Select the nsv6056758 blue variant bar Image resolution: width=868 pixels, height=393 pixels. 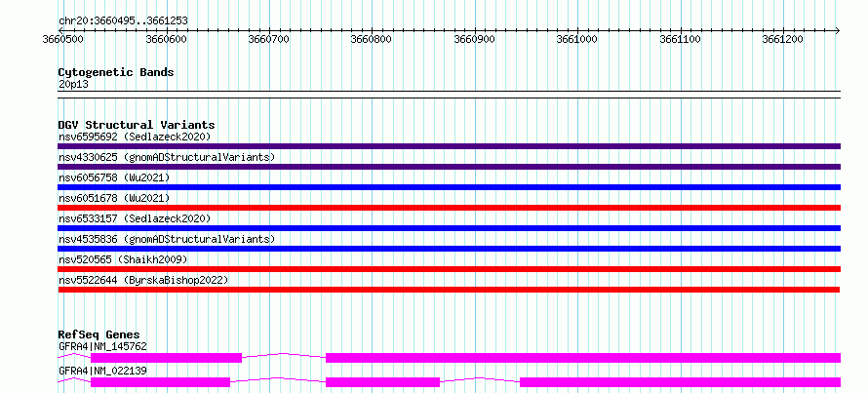(x=449, y=187)
